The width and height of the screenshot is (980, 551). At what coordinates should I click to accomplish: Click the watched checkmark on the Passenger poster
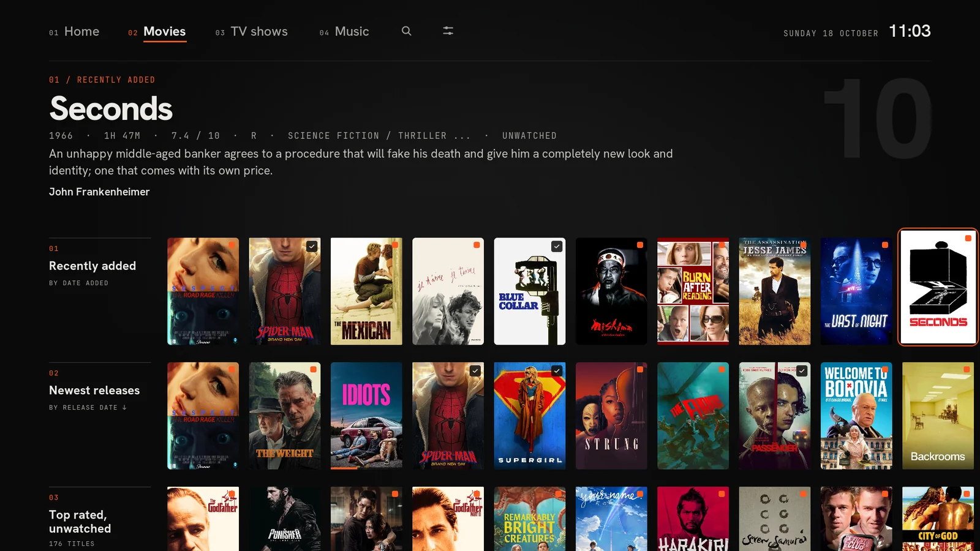802,370
